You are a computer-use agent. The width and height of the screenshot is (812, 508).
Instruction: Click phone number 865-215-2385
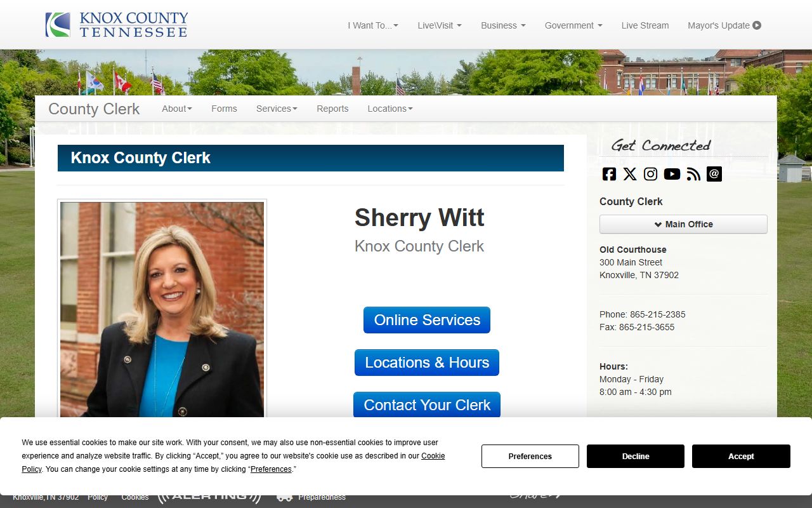(657, 314)
